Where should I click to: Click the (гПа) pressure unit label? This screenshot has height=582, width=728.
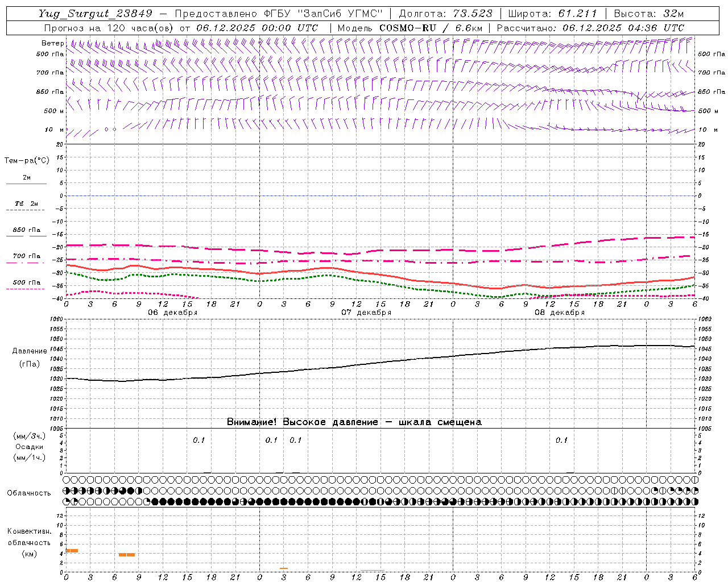(30, 364)
